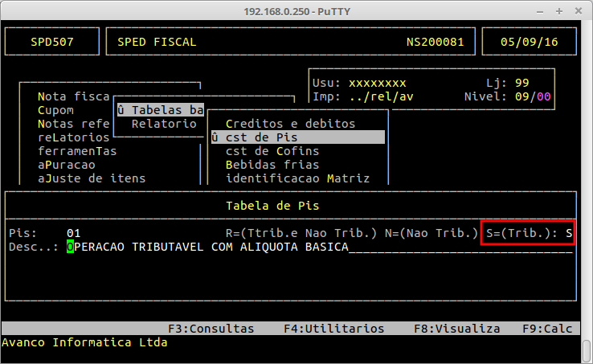This screenshot has height=364, width=593.
Task: Pick 'identificacao Matriz' from the submenu
Action: tap(297, 178)
